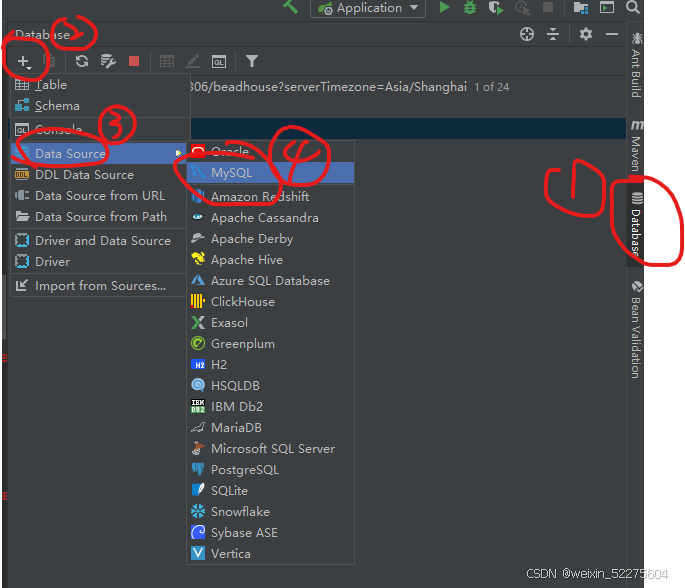
Task: Select PostgreSQL data source
Action: 270,470
